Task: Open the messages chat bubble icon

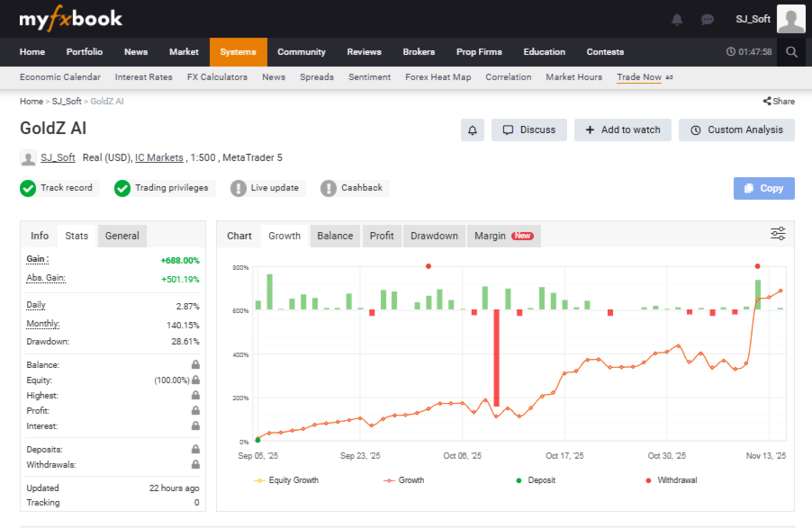Action: tap(707, 20)
